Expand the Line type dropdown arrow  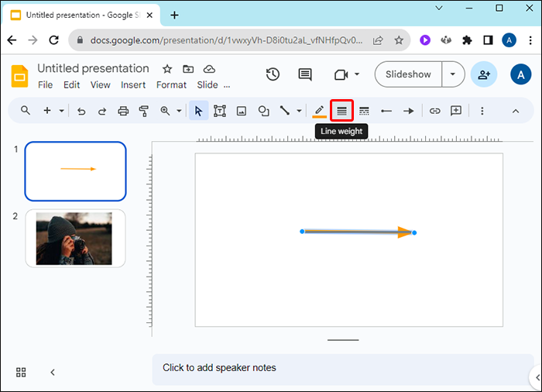point(300,111)
